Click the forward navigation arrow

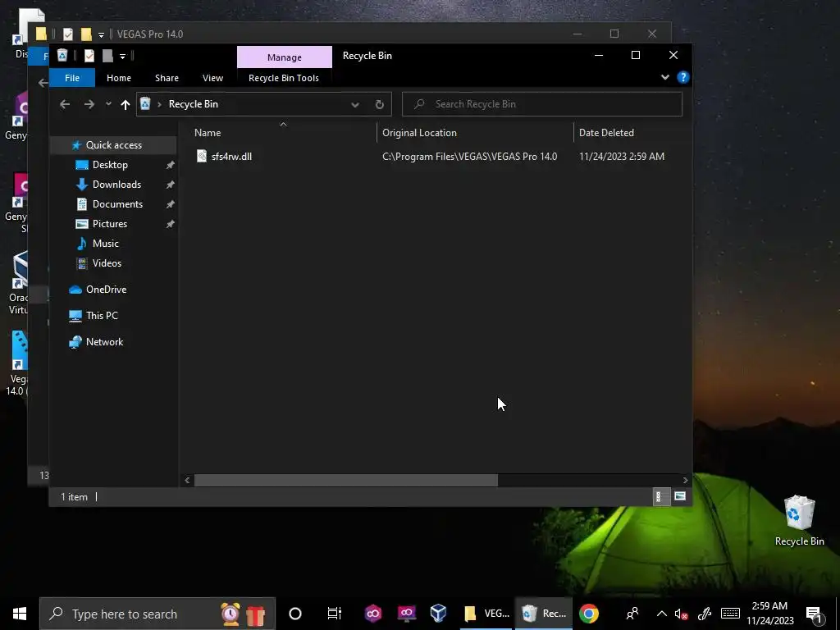click(x=89, y=104)
